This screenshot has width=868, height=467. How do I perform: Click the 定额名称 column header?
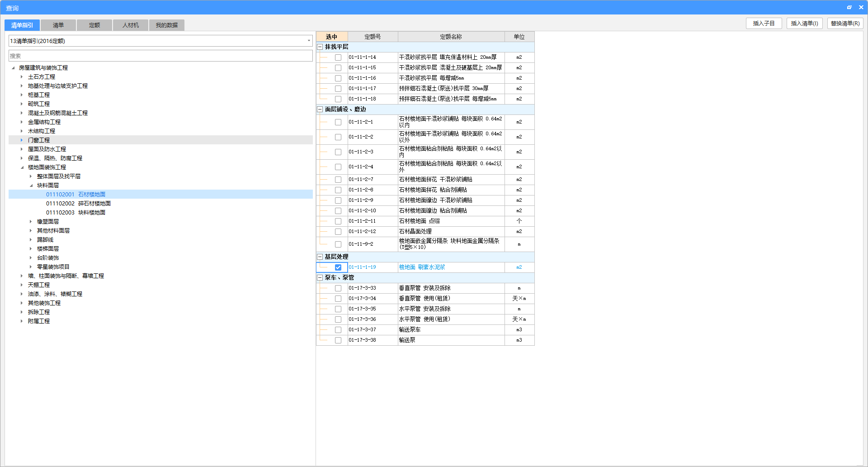pos(451,37)
